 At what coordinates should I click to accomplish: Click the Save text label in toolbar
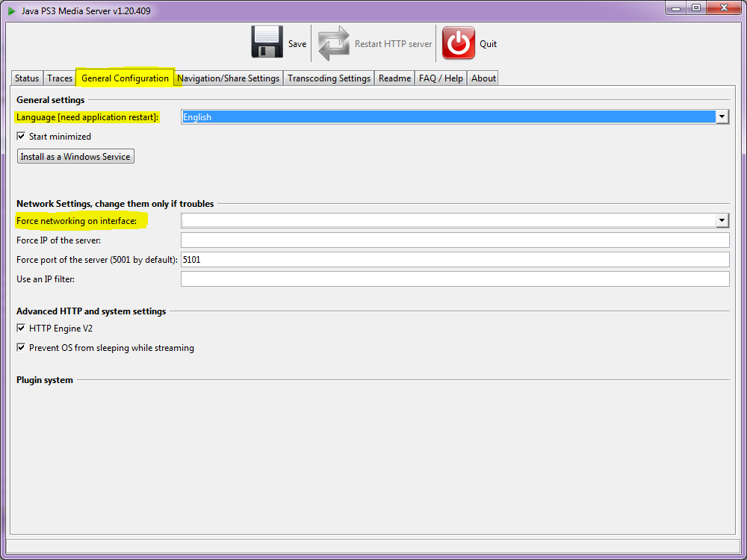pos(297,44)
